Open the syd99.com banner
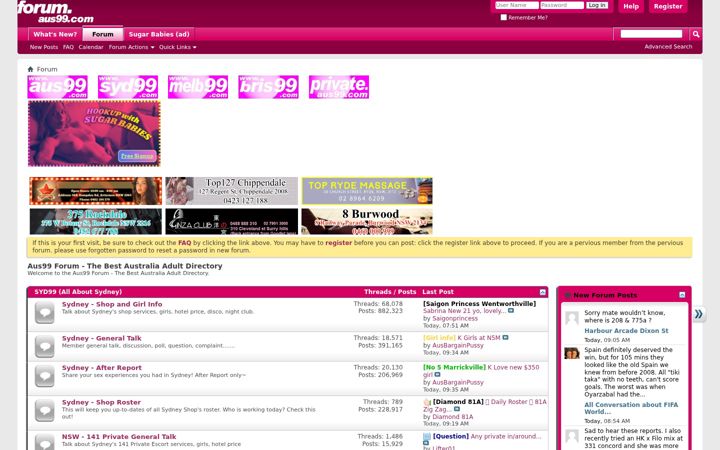Screen dimensions: 720x450 (x=128, y=87)
